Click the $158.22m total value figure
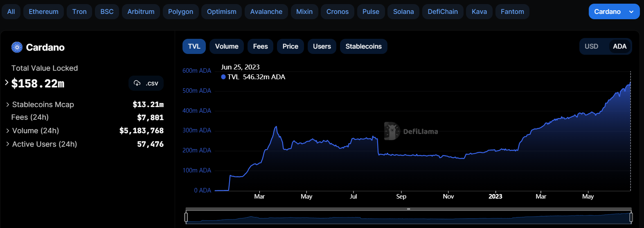The width and height of the screenshot is (644, 228). pos(38,83)
